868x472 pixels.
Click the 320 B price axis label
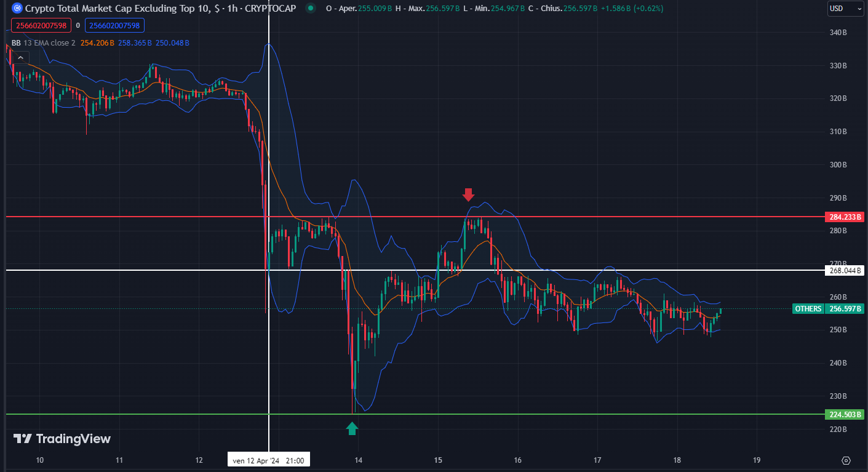(x=838, y=98)
